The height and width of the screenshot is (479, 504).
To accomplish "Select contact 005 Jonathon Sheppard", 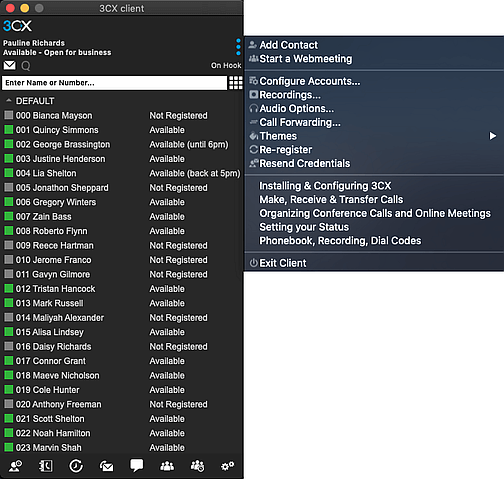I will pos(122,188).
